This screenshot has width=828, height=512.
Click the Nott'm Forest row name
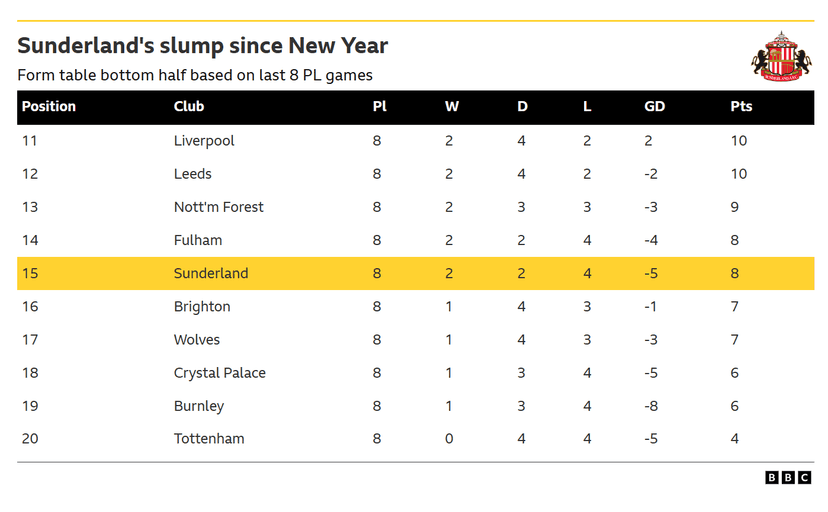pyautogui.click(x=219, y=207)
